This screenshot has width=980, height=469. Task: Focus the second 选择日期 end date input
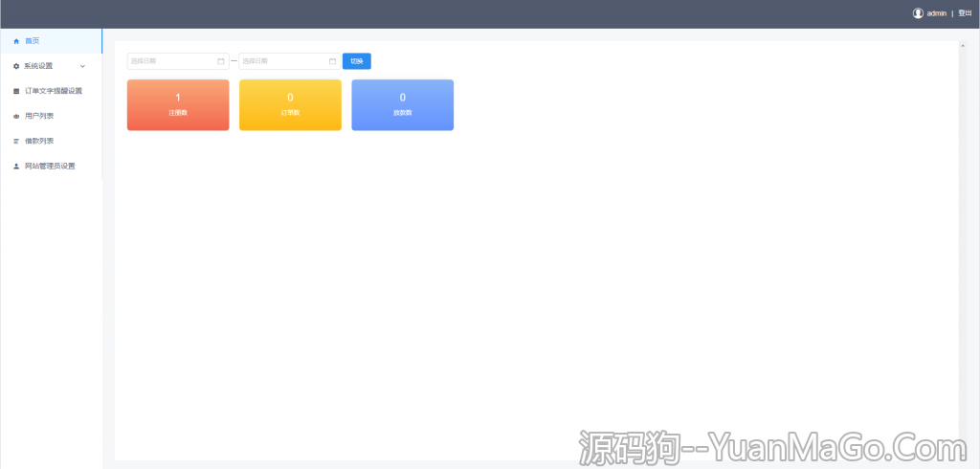[x=290, y=61]
